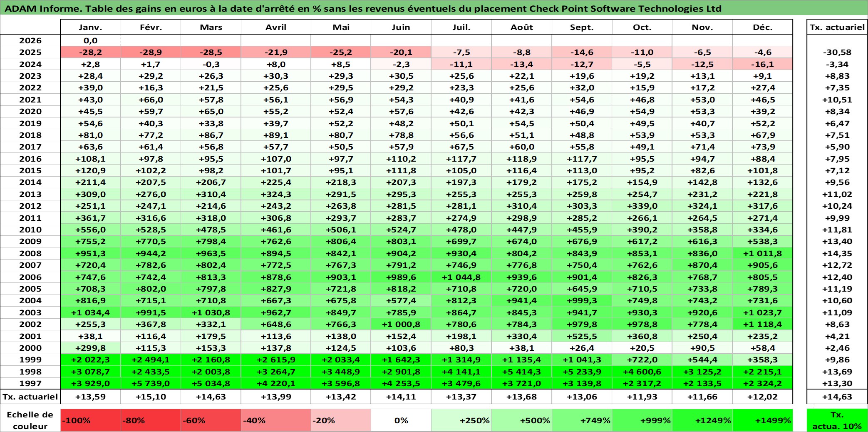Viewport: 868px width, 432px height.
Task: Select the '+11,93' October actuarial rate
Action: click(642, 397)
